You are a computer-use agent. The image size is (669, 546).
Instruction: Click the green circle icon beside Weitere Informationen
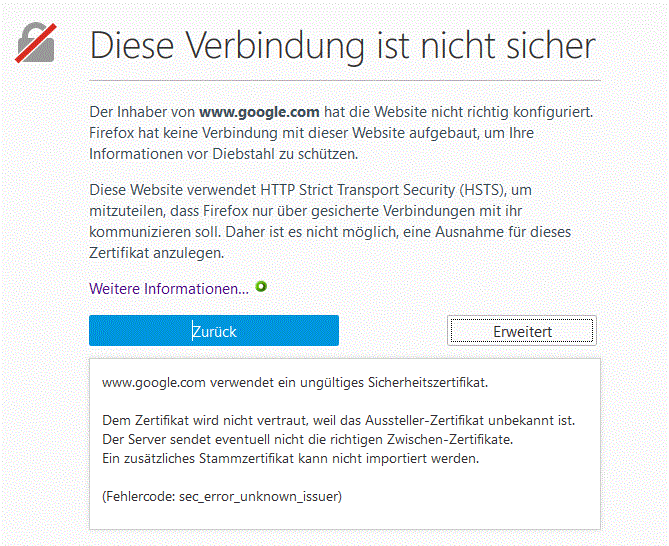click(261, 287)
